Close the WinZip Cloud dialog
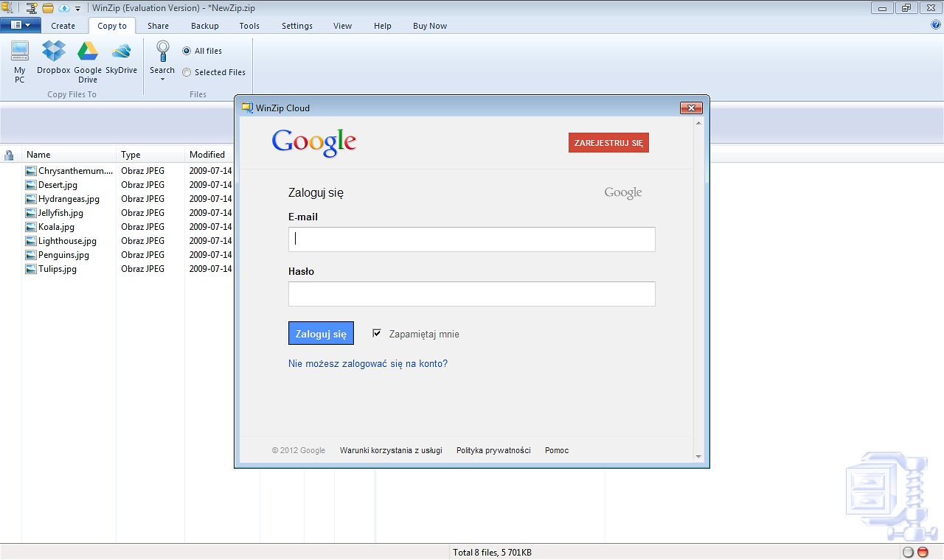This screenshot has width=944, height=560. point(690,108)
